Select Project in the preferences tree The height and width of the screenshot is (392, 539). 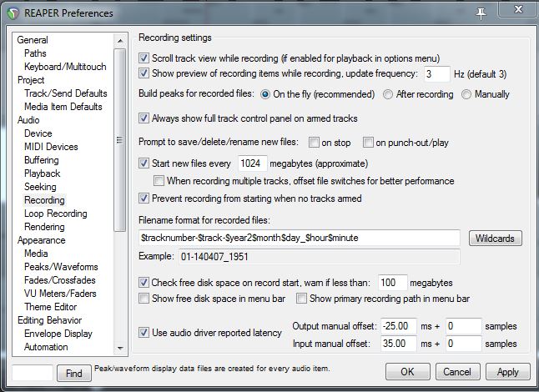coord(31,80)
